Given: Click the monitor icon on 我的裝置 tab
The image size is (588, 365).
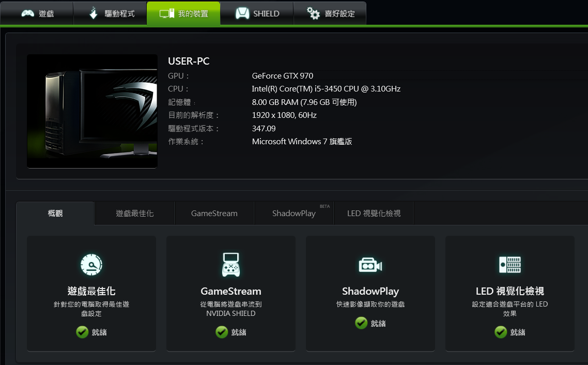Looking at the screenshot, I should (x=166, y=13).
